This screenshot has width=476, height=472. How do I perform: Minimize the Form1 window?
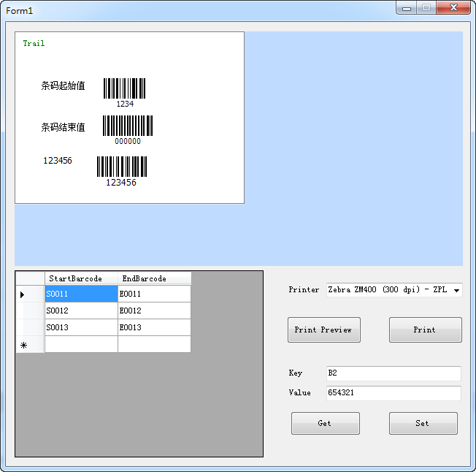407,8
